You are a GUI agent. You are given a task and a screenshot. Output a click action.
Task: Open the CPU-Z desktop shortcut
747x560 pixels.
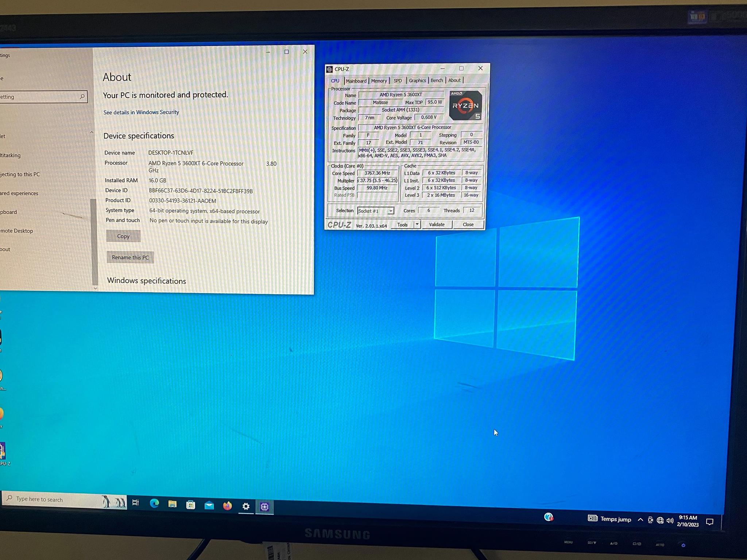coord(3,454)
